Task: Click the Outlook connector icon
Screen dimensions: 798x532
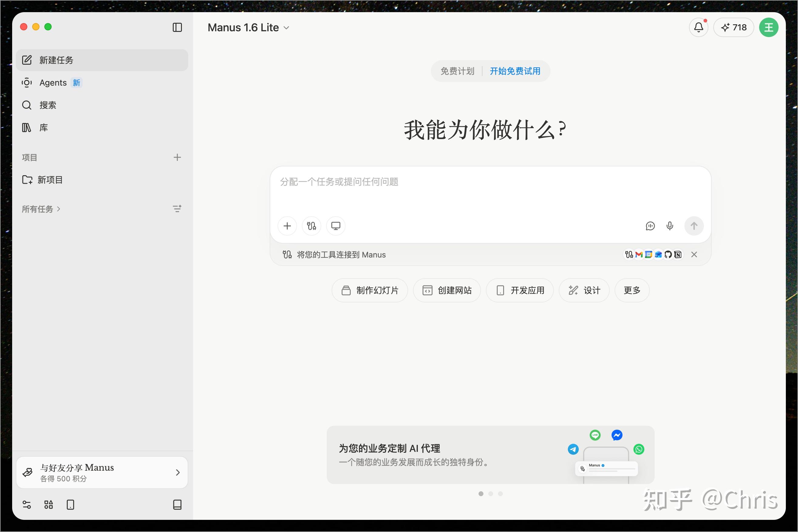Action: tap(658, 254)
